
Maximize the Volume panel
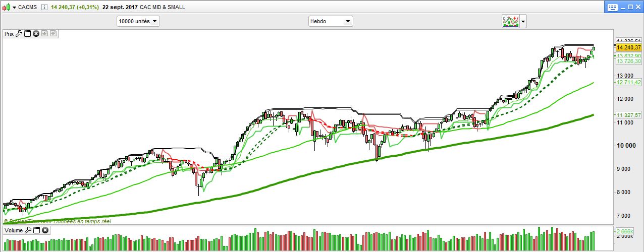(x=37, y=230)
